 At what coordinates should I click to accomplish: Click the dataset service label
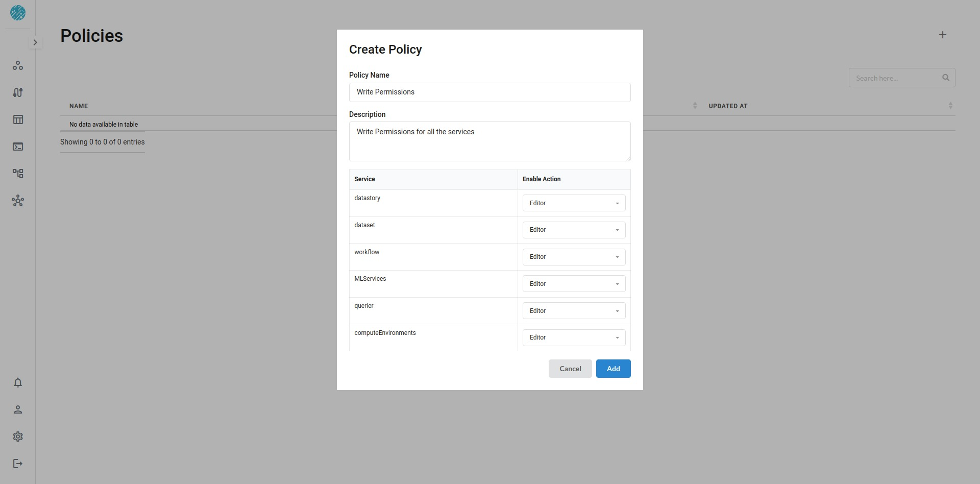tap(364, 225)
